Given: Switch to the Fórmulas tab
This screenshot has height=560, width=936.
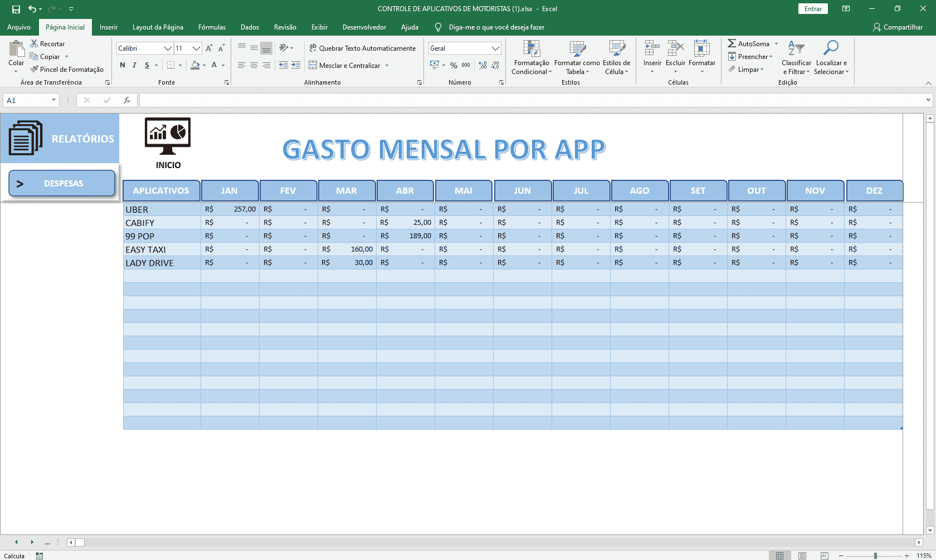Looking at the screenshot, I should click(212, 27).
